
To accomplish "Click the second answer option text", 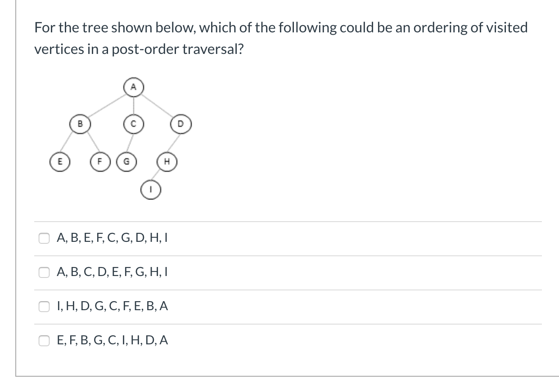I will (x=113, y=272).
